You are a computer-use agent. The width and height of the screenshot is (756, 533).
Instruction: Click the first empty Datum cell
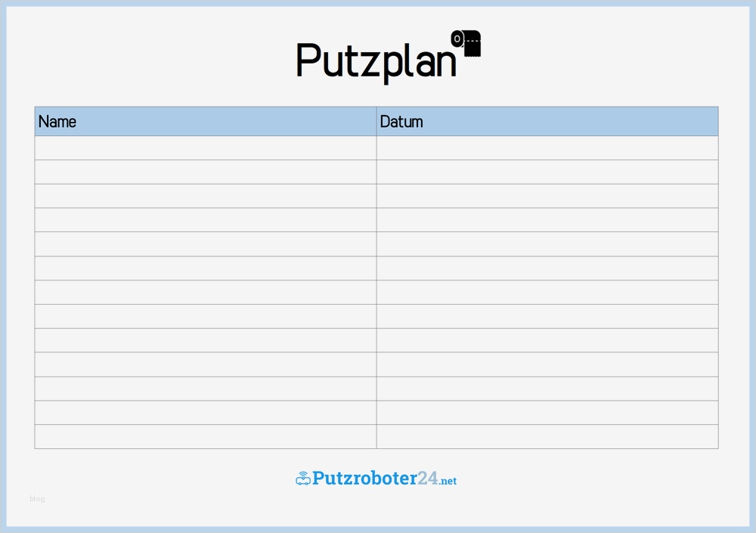pos(547,148)
